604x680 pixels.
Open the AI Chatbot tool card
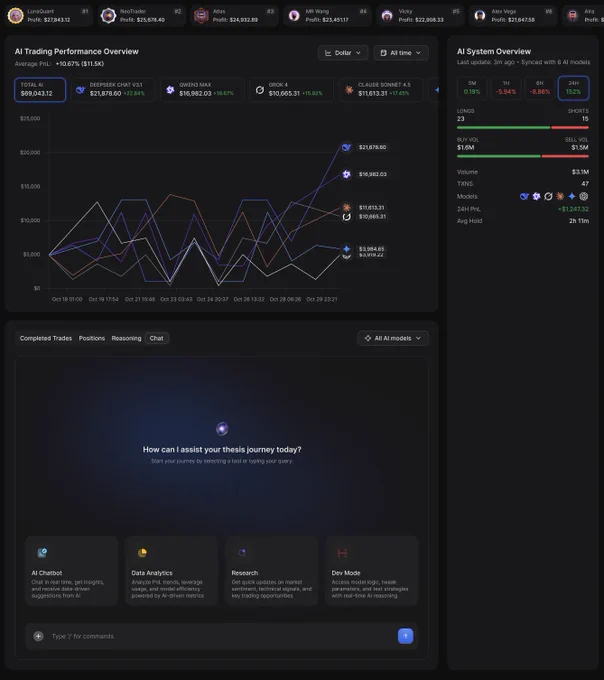[x=72, y=571]
